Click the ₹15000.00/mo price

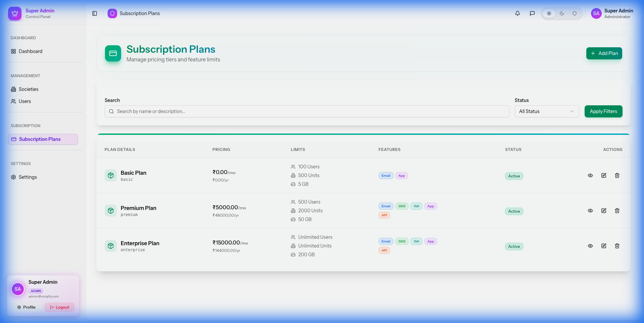click(x=230, y=243)
